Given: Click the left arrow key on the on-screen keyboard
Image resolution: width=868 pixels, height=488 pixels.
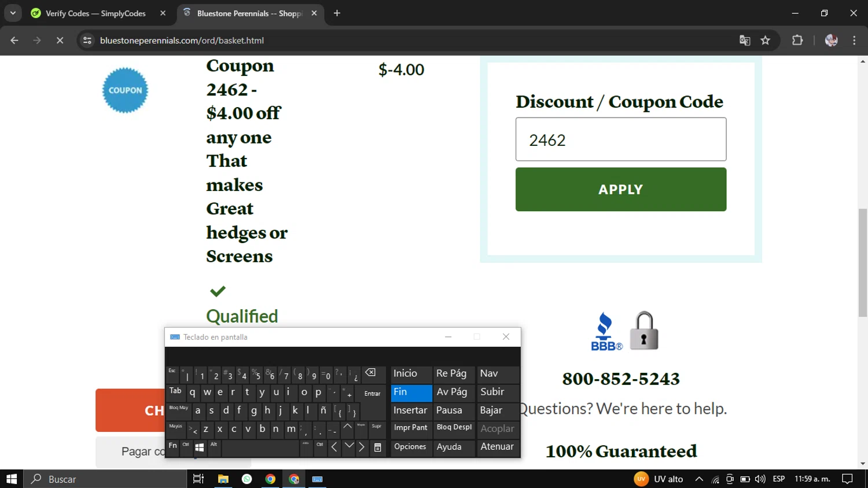Looking at the screenshot, I should pyautogui.click(x=334, y=447).
